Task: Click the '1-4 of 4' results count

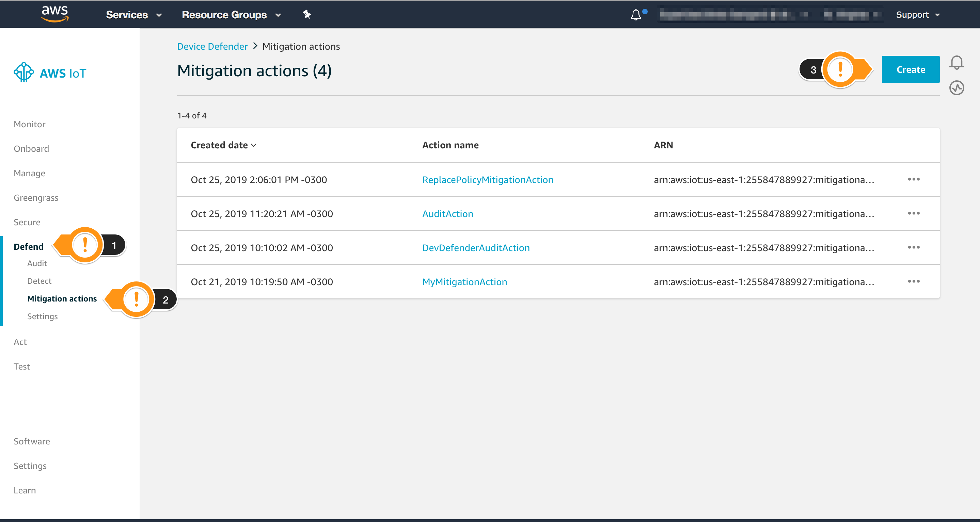Action: [192, 116]
